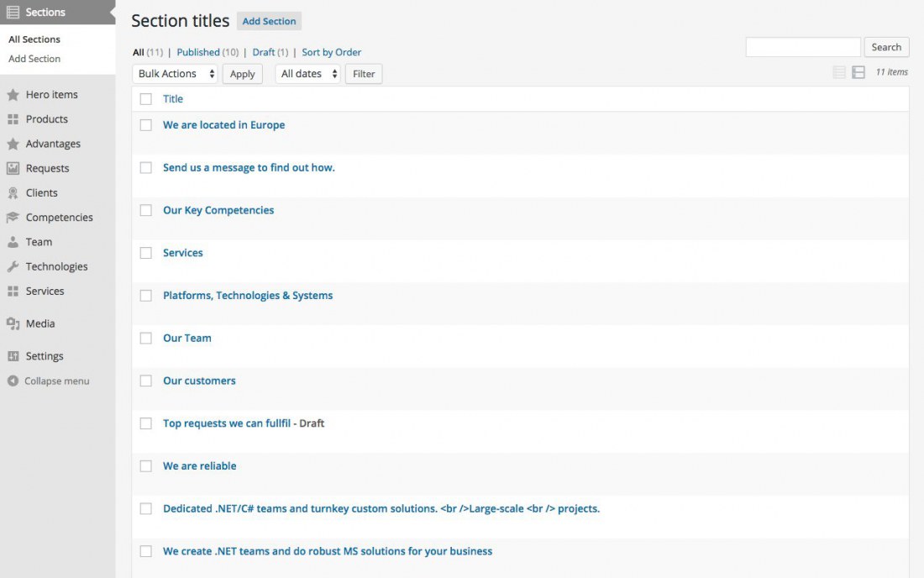Viewport: 924px width, 578px height.
Task: Click the Technologies wrench icon
Action: point(13,266)
